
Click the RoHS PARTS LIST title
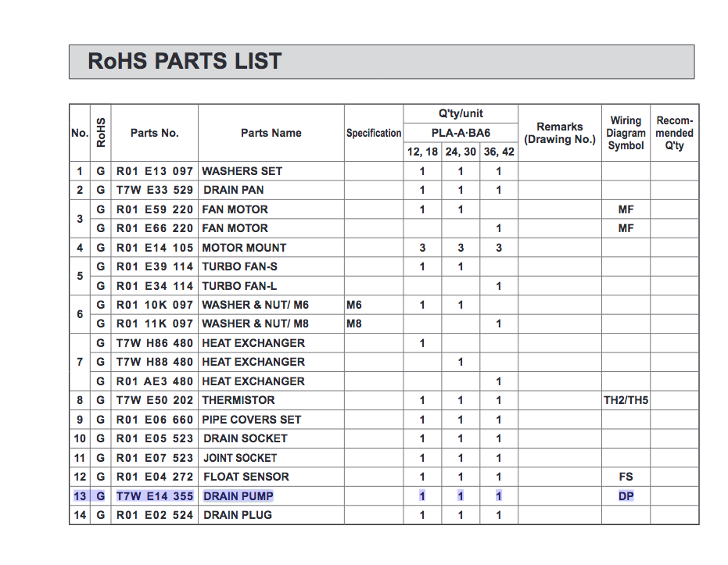185,62
